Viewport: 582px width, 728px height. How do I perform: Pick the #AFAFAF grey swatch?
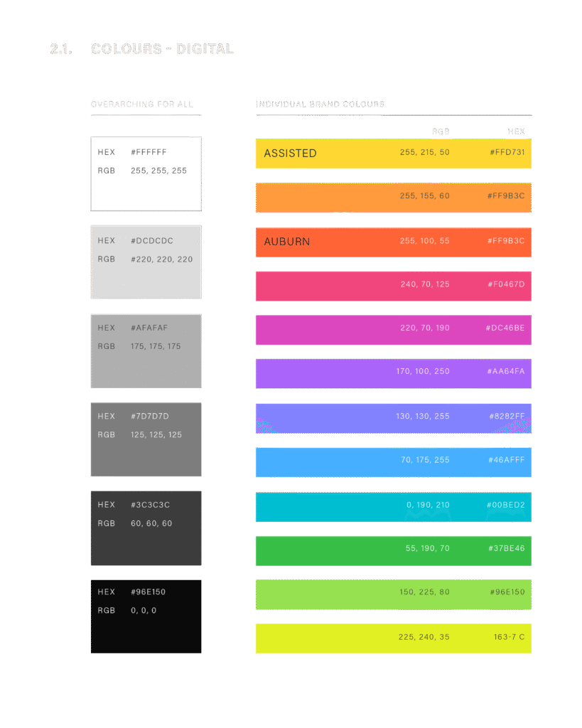[x=146, y=350]
